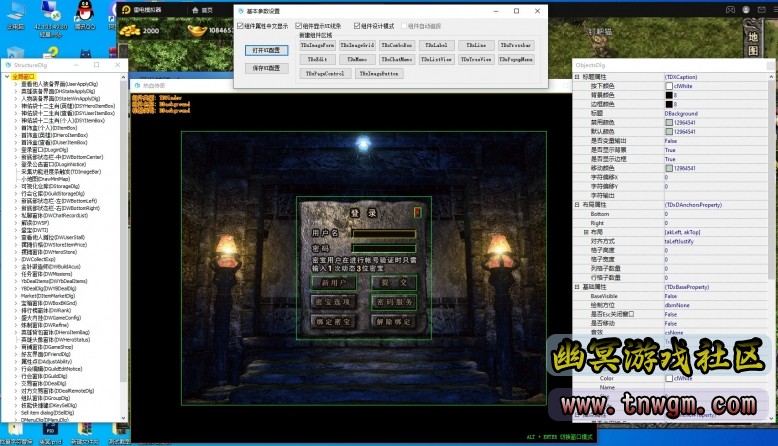
Task: Expand the UserApplyDlg tree node
Action: [16, 84]
